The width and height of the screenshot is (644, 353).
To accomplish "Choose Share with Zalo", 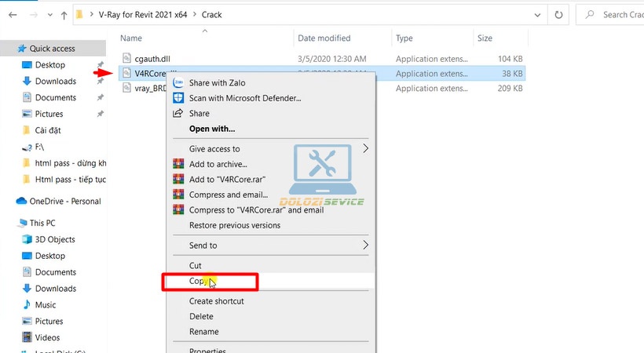I will tap(217, 83).
